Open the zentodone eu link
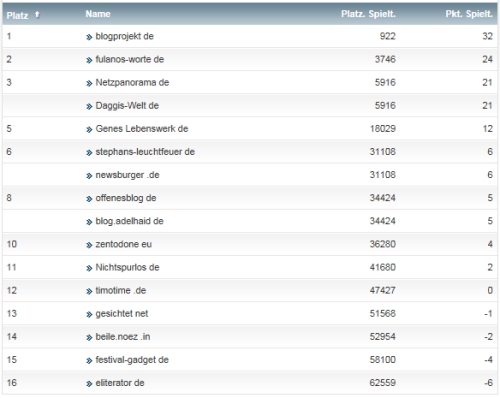 (x=124, y=244)
